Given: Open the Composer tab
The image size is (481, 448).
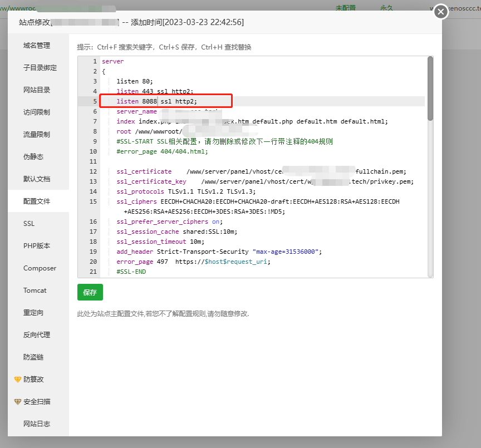Looking at the screenshot, I should point(40,268).
